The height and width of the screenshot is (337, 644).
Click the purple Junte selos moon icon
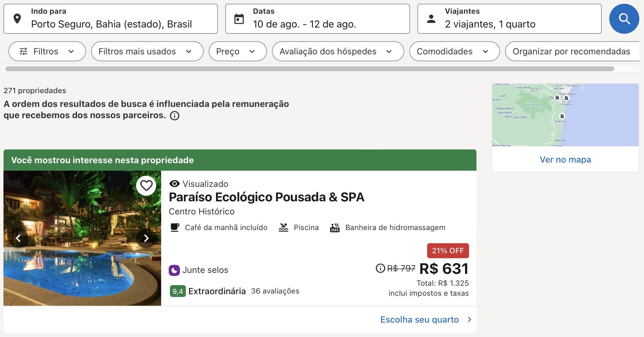(174, 270)
